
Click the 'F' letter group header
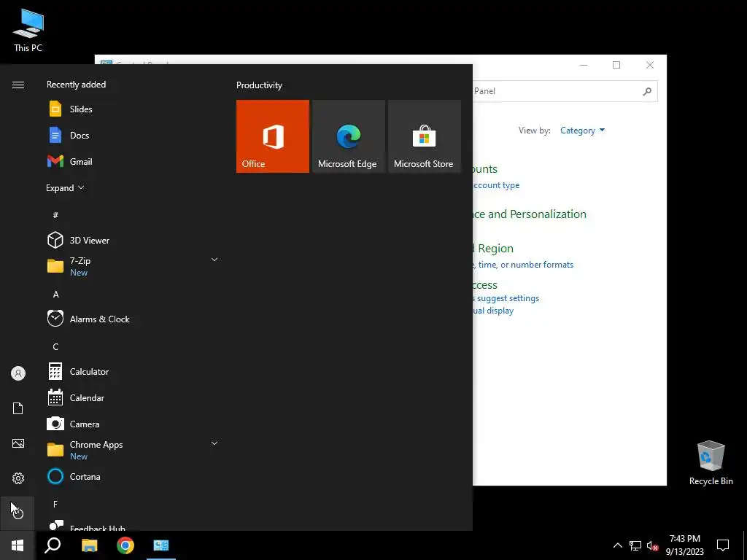coord(55,504)
